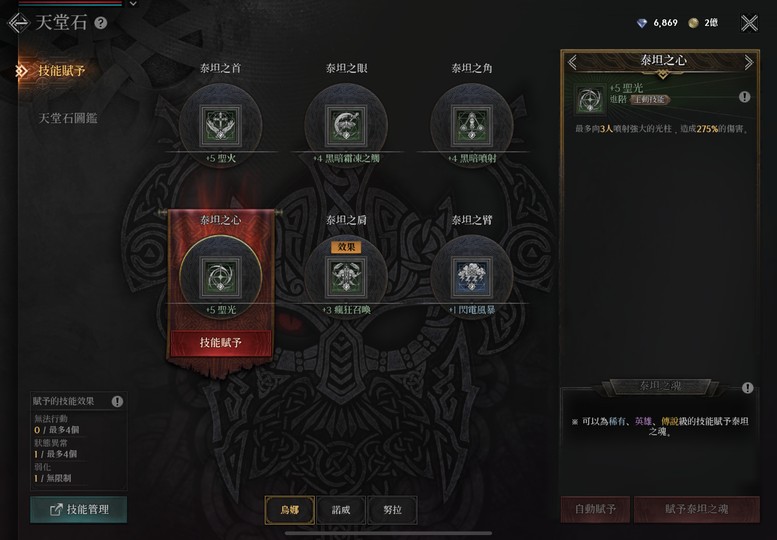Select the 泰坦之肩 瘋狂召喚 skill slot

[x=346, y=276]
